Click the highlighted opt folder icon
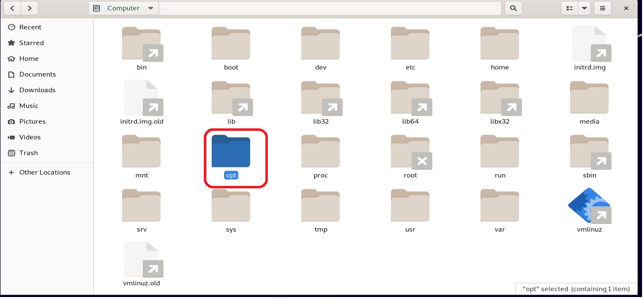The width and height of the screenshot is (644, 299). click(231, 151)
